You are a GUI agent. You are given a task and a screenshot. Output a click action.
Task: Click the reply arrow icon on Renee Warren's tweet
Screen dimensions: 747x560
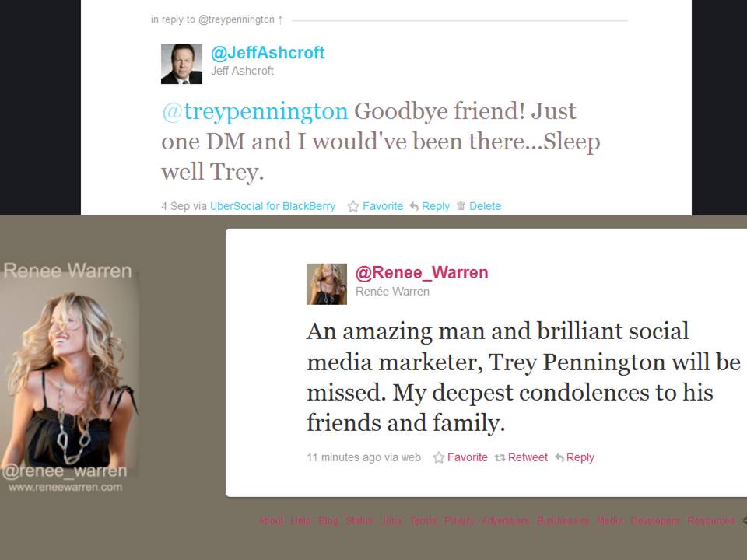pyautogui.click(x=559, y=457)
